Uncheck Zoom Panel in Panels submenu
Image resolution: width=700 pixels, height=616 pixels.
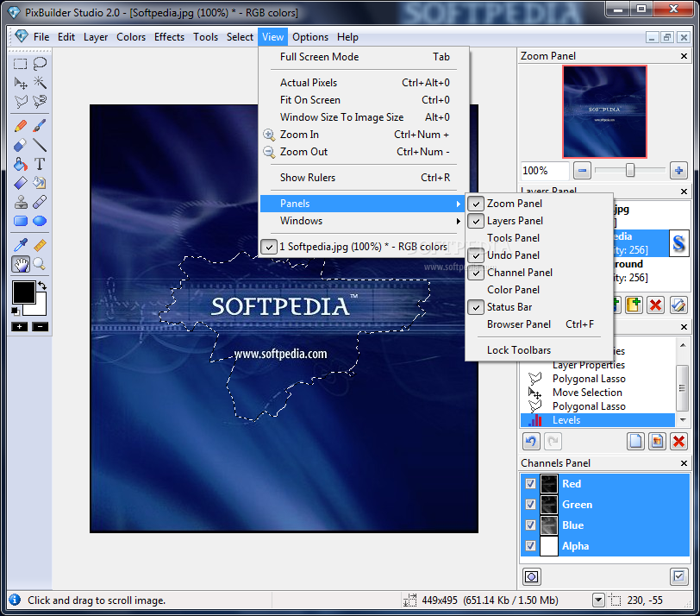[x=539, y=204]
